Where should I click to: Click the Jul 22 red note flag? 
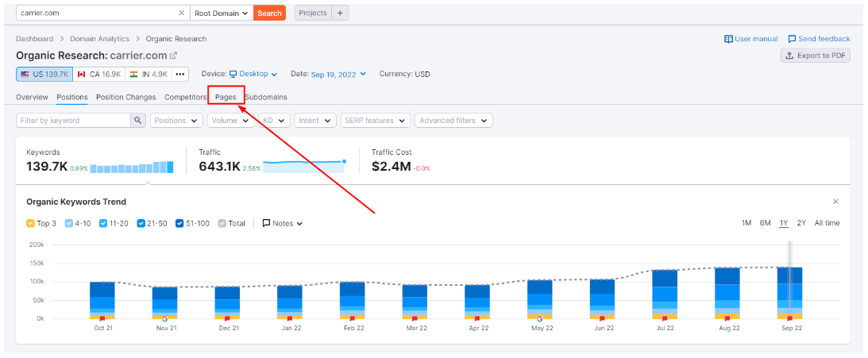(x=665, y=319)
